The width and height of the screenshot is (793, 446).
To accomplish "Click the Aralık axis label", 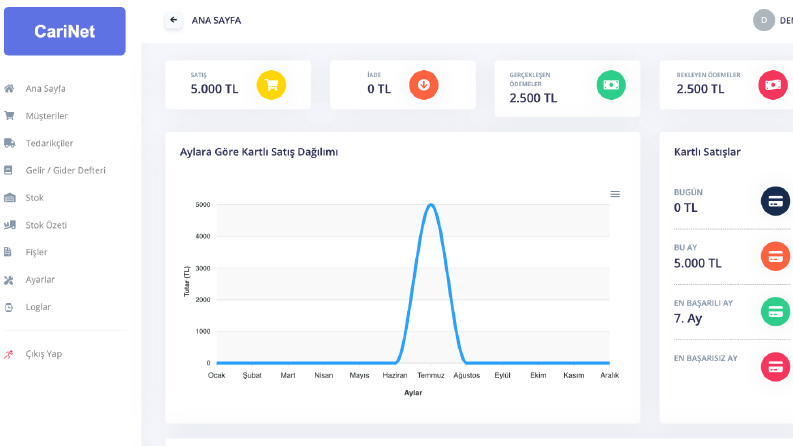I will point(609,375).
